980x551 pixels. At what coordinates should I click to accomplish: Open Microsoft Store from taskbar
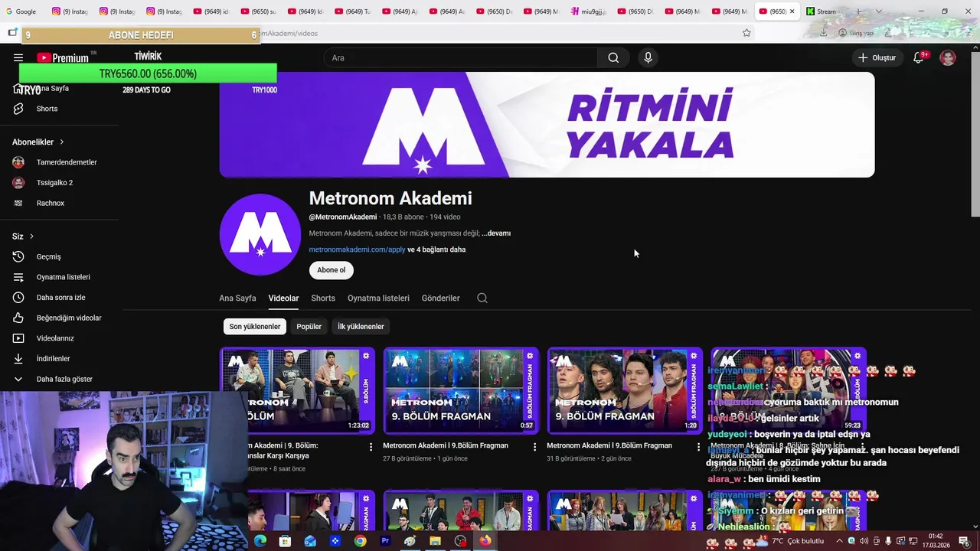point(285,541)
